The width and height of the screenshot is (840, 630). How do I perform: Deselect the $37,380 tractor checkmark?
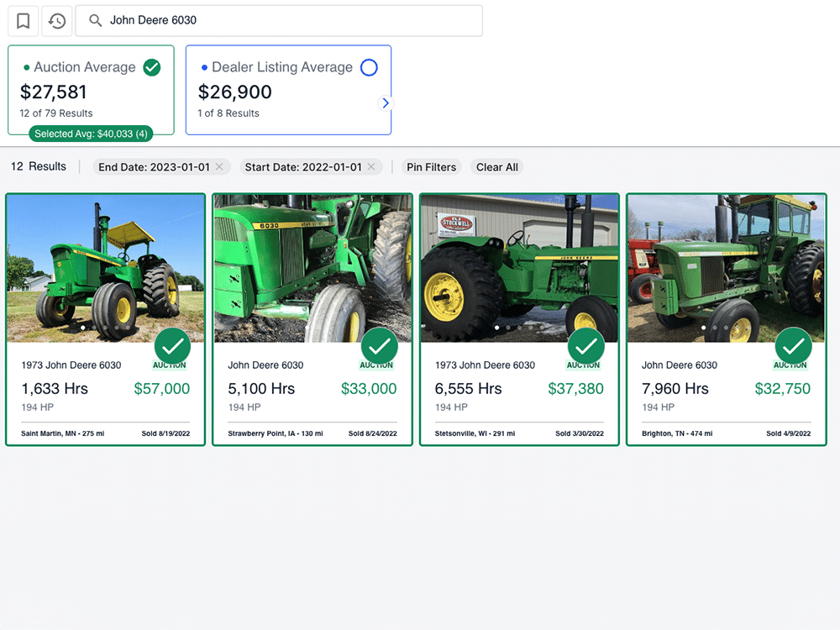586,346
